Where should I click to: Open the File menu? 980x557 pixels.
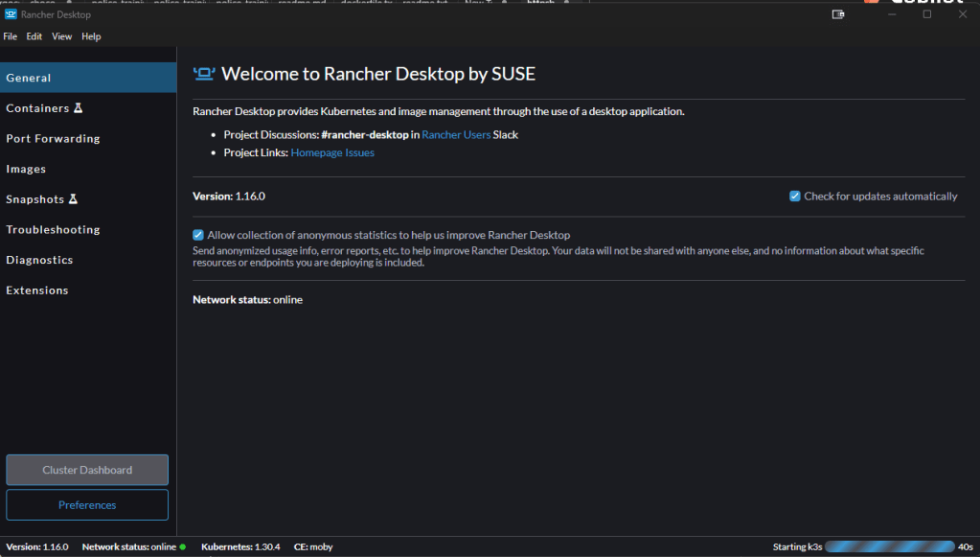tap(10, 36)
